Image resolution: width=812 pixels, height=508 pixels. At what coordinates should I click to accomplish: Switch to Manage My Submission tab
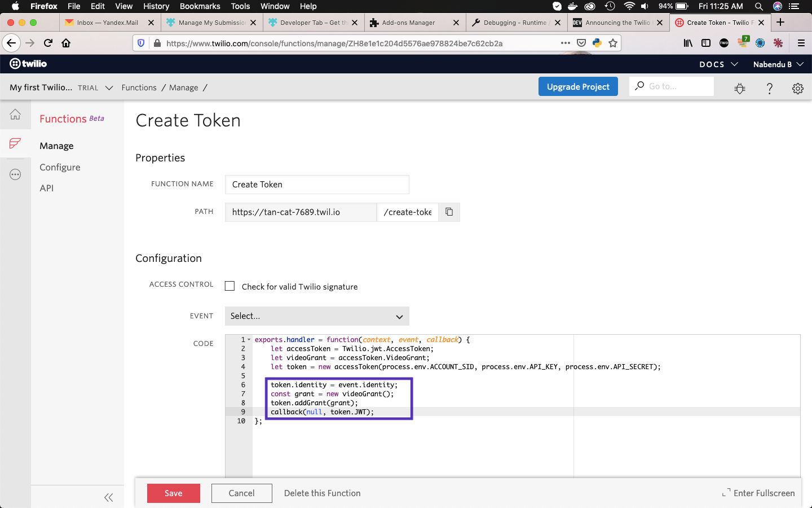211,23
